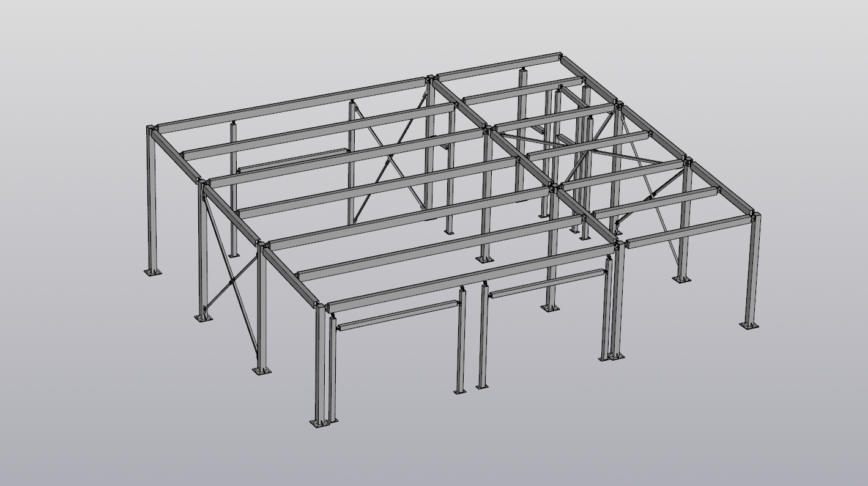The width and height of the screenshot is (868, 486).
Task: Select right column of the front middle pair
Action: 483,336
